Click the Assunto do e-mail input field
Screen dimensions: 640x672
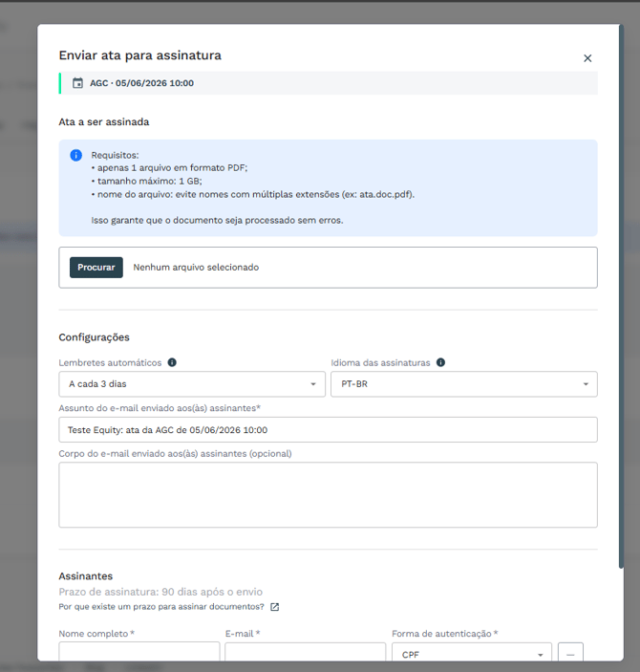(329, 430)
